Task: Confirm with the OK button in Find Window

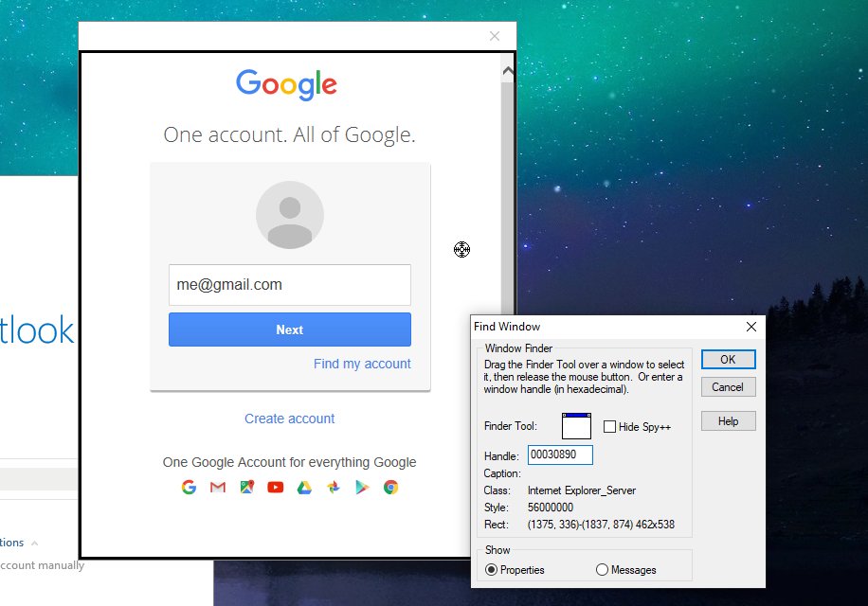Action: [728, 360]
